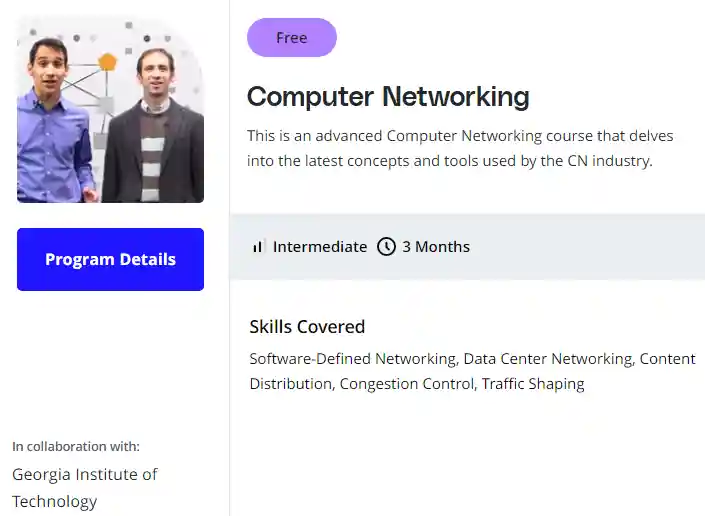Click the Traffic Shaping skill
This screenshot has height=516, width=705.
click(533, 384)
